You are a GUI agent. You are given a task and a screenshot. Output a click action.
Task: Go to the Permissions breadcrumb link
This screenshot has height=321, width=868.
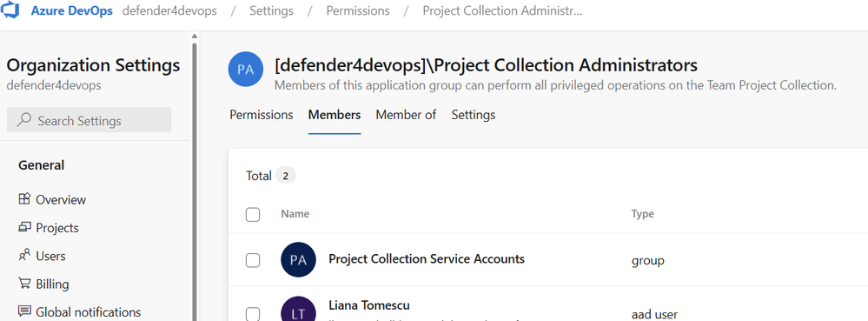tap(358, 11)
